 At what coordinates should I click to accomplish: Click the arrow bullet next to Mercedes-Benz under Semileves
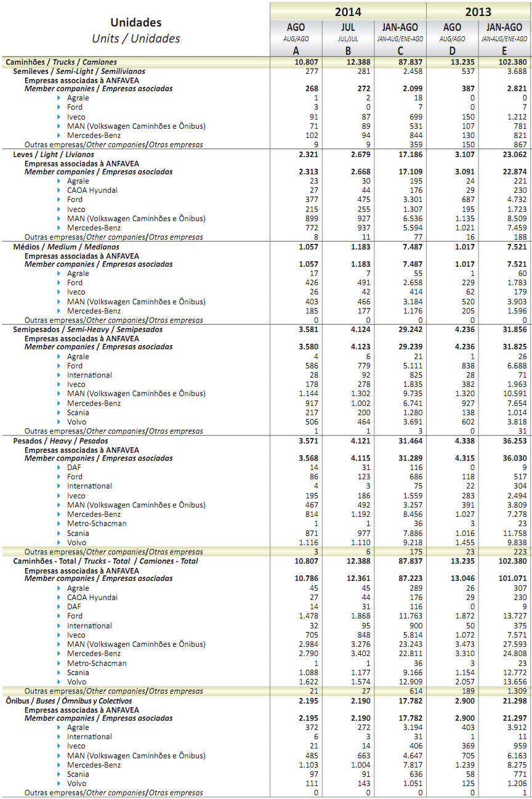coord(59,136)
